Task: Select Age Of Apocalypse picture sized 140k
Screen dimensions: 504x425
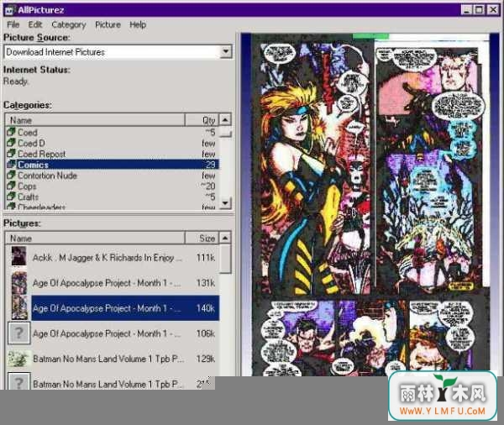Action: click(107, 308)
